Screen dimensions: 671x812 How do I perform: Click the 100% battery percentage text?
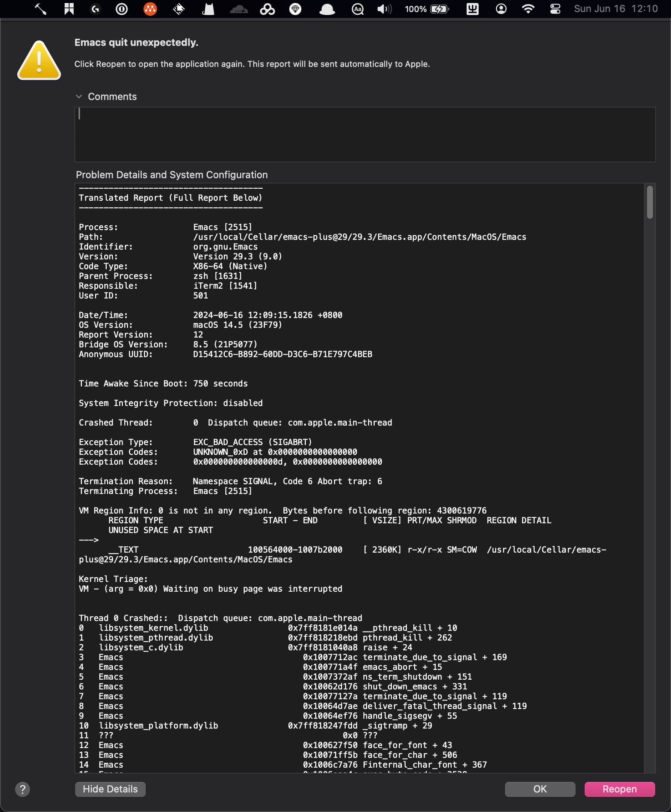point(416,9)
